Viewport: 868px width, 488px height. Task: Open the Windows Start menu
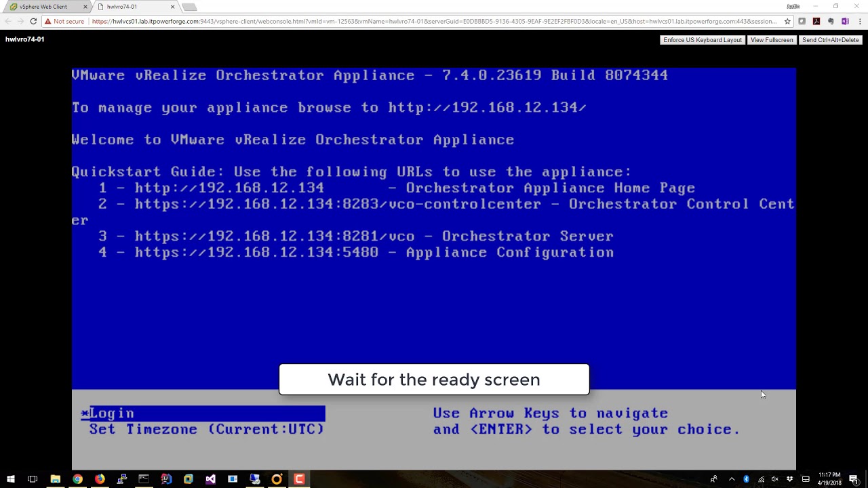point(11,479)
